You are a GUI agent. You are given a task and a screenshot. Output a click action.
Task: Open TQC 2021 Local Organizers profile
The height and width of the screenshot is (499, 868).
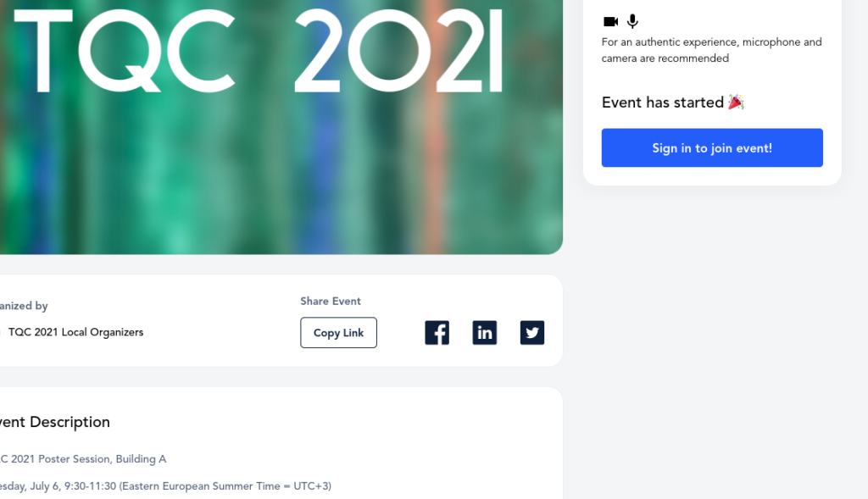click(x=75, y=332)
